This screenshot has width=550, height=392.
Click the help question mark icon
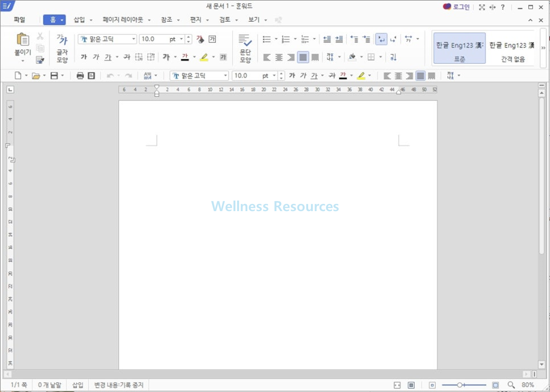click(x=503, y=7)
